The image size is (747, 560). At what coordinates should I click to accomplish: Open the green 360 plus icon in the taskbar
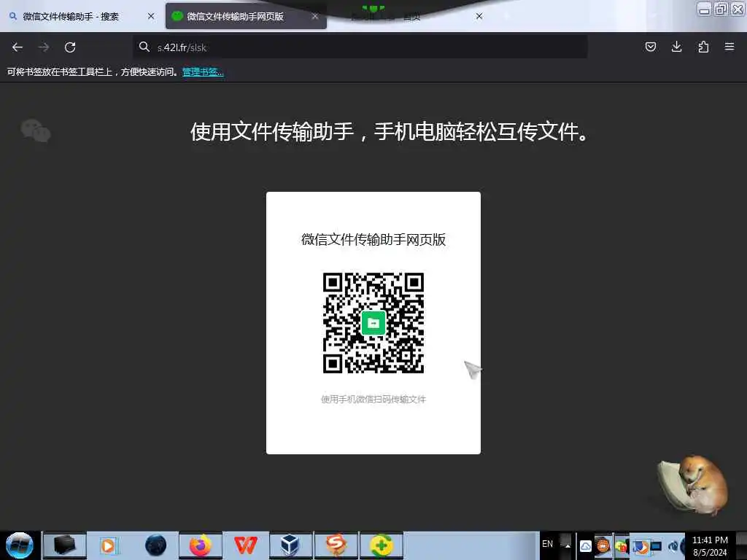[x=381, y=545]
